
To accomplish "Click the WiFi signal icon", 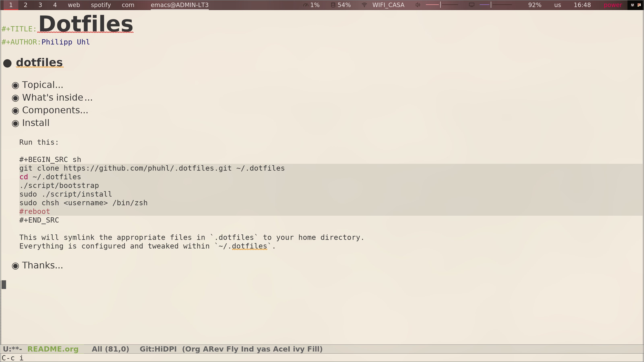I will [364, 5].
